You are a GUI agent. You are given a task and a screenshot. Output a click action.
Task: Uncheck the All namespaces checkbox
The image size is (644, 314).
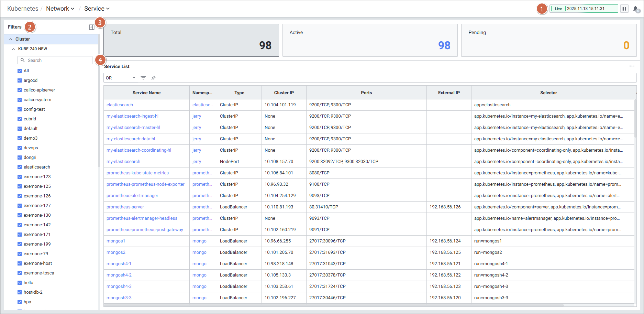coord(20,71)
